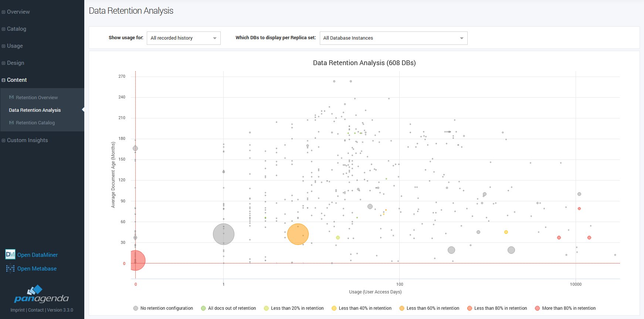Open the Contact link in footer

[36, 310]
